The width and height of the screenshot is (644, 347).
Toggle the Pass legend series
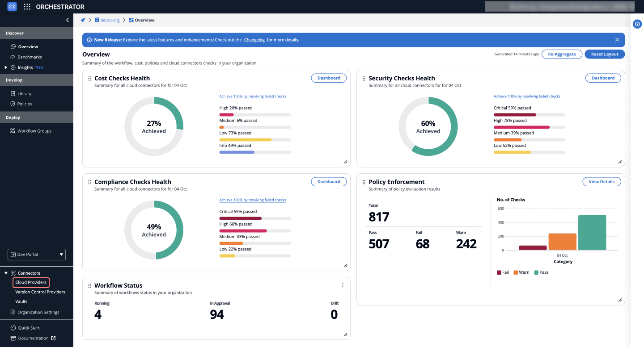pyautogui.click(x=541, y=272)
